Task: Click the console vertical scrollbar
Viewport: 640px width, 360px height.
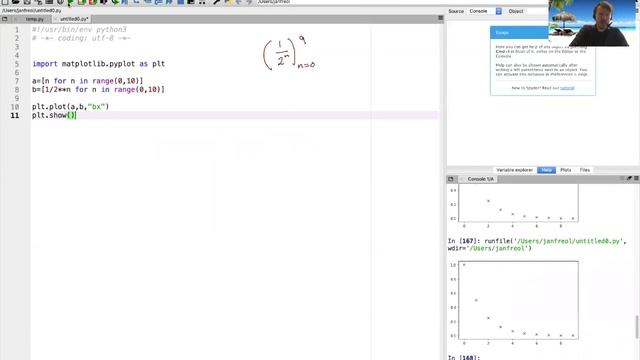Action: point(636,327)
